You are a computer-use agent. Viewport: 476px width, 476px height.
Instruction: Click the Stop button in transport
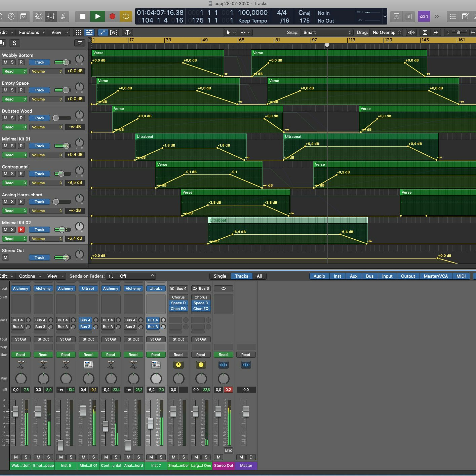(83, 17)
